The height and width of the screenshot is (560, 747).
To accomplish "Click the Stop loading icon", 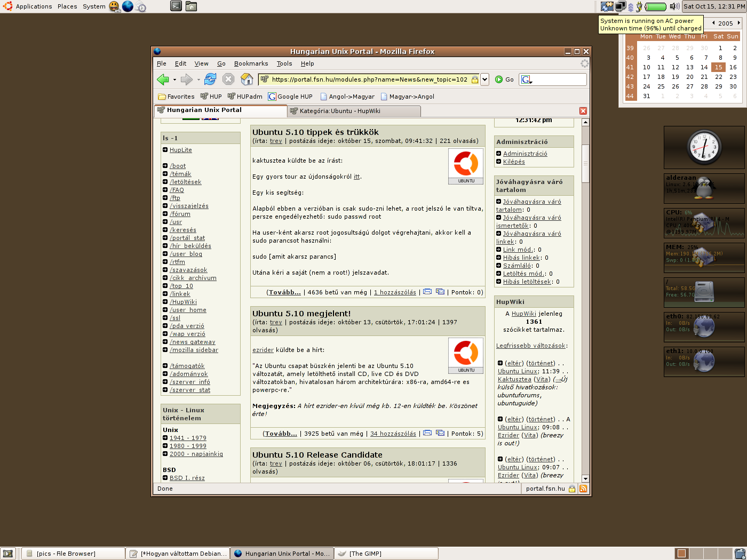I will click(x=228, y=79).
